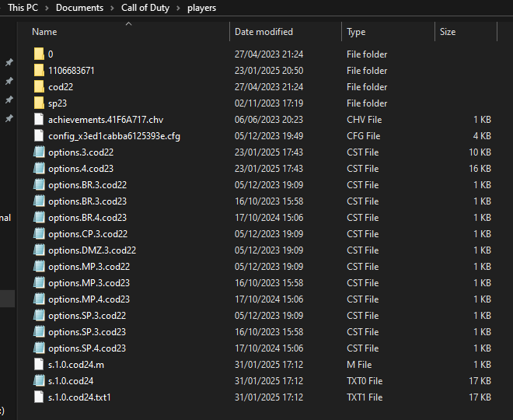Select folder name cod22

[x=61, y=87]
